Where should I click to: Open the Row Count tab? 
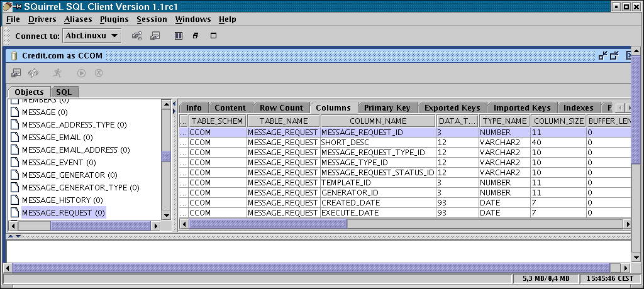coord(281,108)
